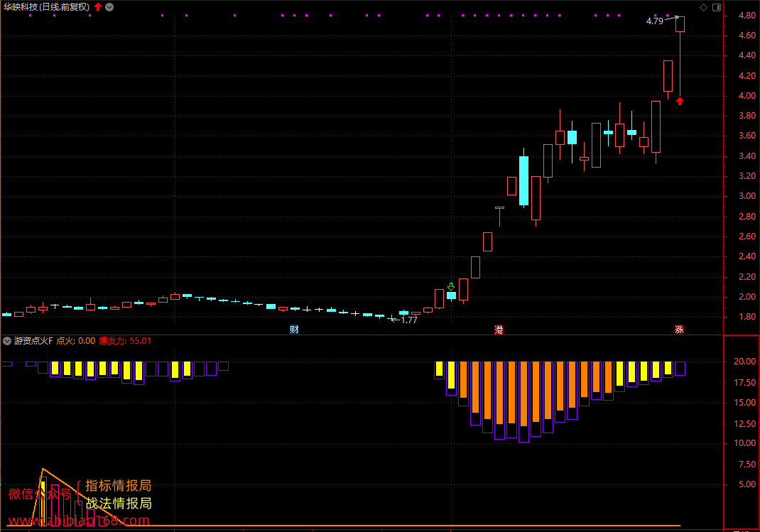Viewport: 760px width, 532px height.
Task: Click the 20.00 indicator axis label
Action: click(744, 362)
